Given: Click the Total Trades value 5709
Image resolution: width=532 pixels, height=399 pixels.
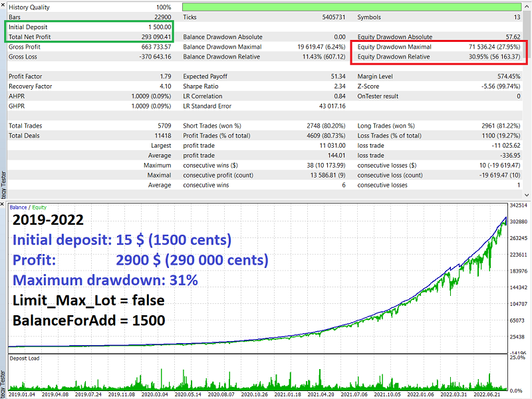Looking at the screenshot, I should (164, 126).
